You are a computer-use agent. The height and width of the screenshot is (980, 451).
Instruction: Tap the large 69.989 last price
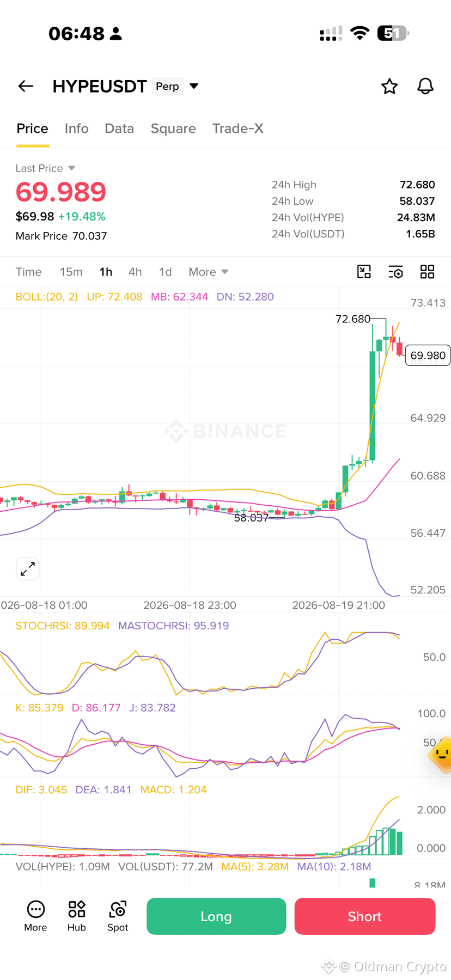pyautogui.click(x=61, y=192)
